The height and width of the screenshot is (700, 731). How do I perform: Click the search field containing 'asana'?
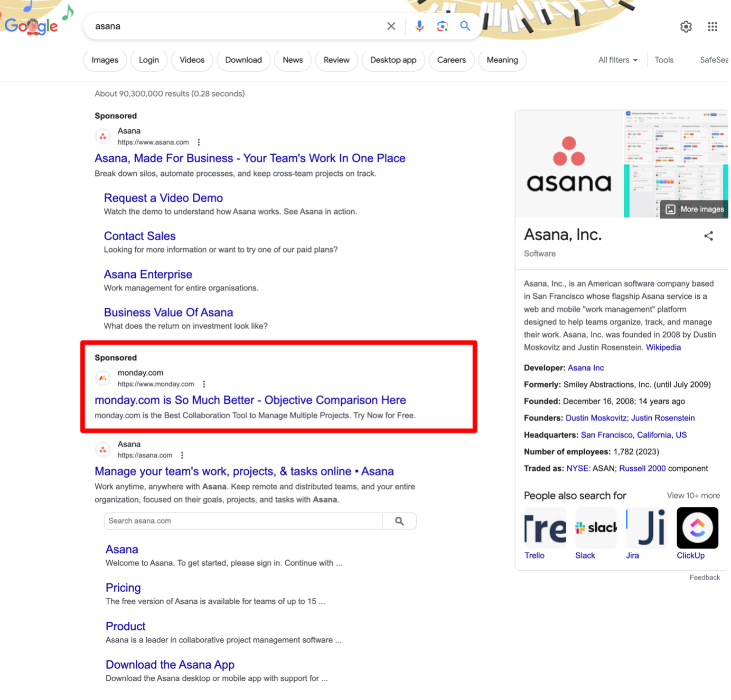click(235, 26)
